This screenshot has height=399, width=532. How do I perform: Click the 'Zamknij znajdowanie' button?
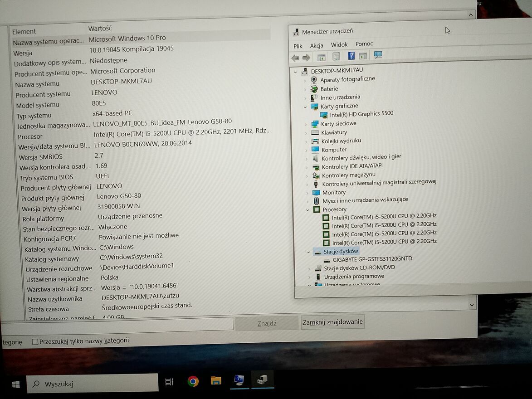coord(332,322)
